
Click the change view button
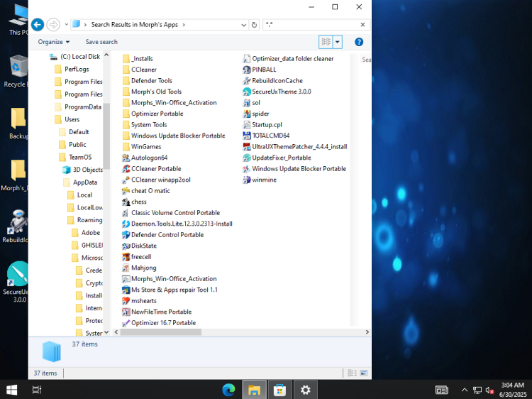(x=326, y=42)
